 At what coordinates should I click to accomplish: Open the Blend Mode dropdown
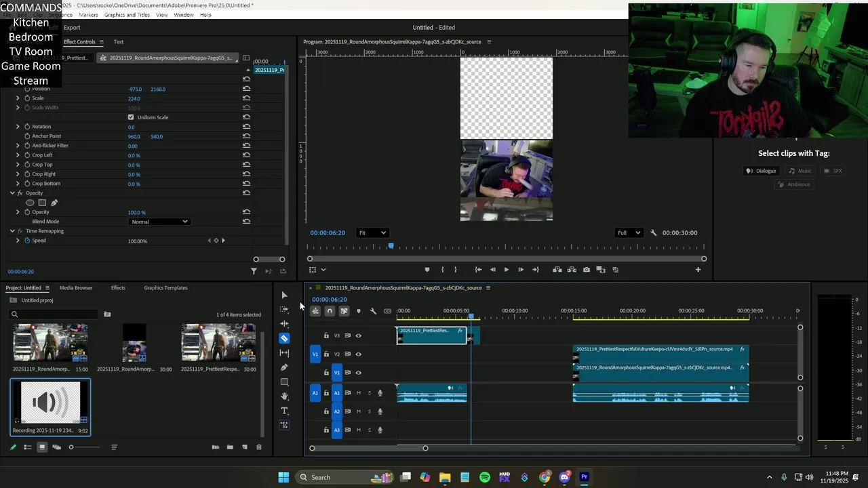[x=159, y=222]
